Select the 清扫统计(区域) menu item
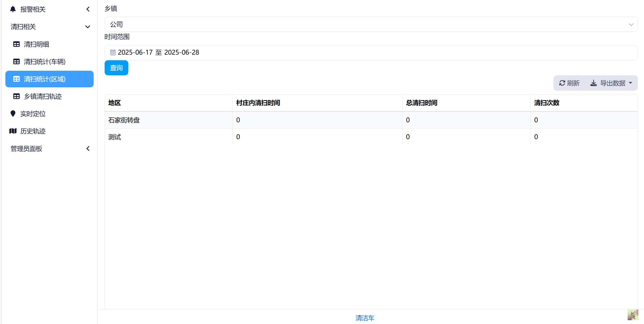The image size is (644, 324). (49, 79)
